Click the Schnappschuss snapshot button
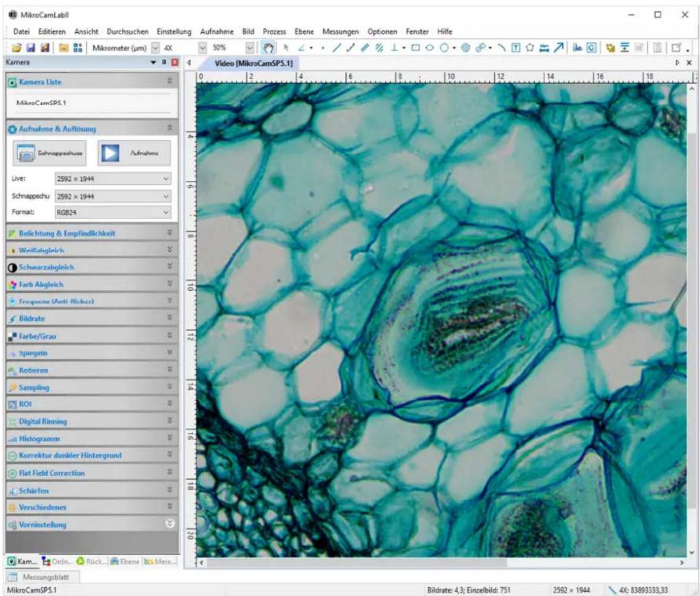This screenshot has width=700, height=596. 49,153
